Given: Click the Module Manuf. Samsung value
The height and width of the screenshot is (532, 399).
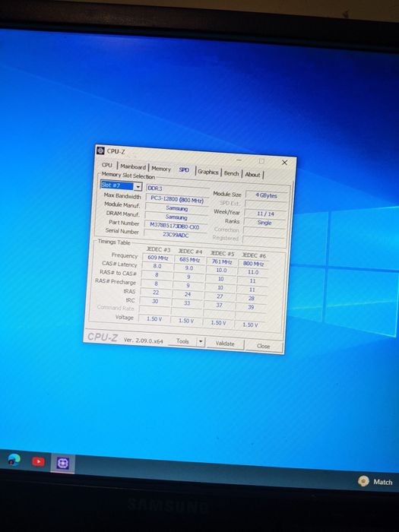Looking at the screenshot, I should tap(176, 208).
